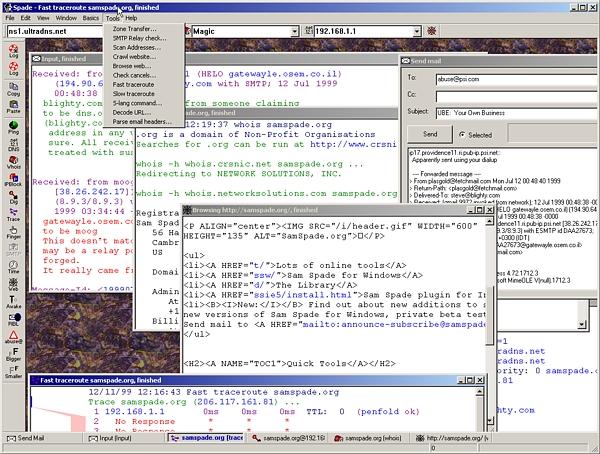Viewport: 600px width, 454px height.
Task: Click the Fast traceroute window scroll-down arrow
Action: coord(490,420)
